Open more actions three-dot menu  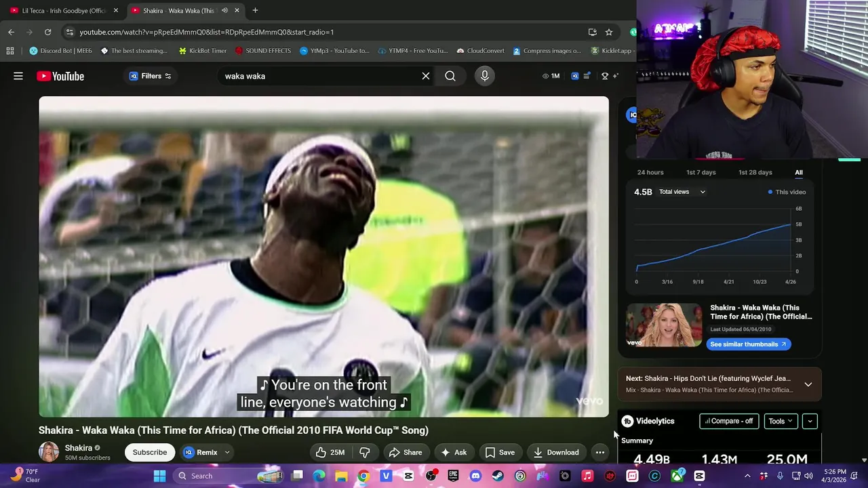[600, 452]
